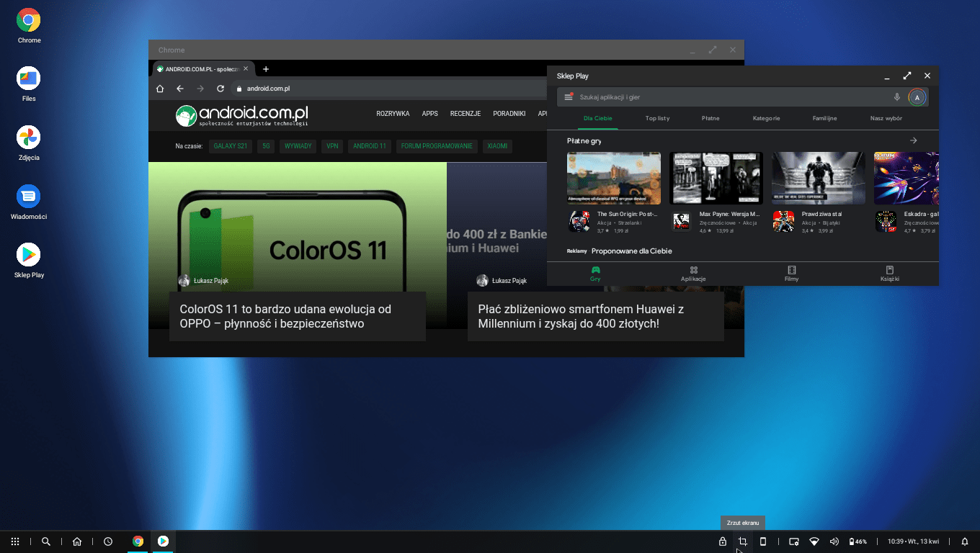Image resolution: width=980 pixels, height=553 pixels.
Task: Open the Play Store hamburger menu
Action: 569,97
